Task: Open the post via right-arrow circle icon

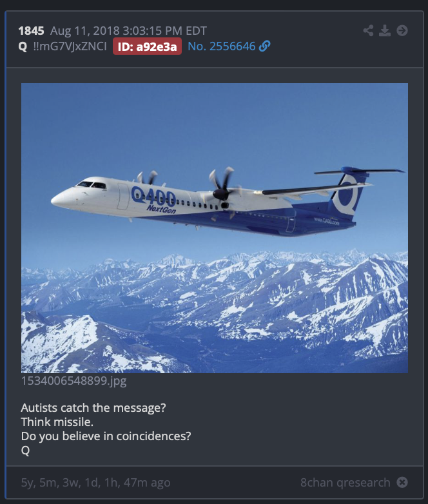Action: tap(402, 30)
